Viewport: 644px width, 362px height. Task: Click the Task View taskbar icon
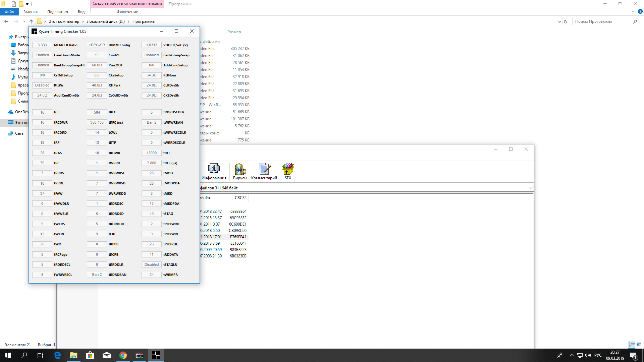40,355
